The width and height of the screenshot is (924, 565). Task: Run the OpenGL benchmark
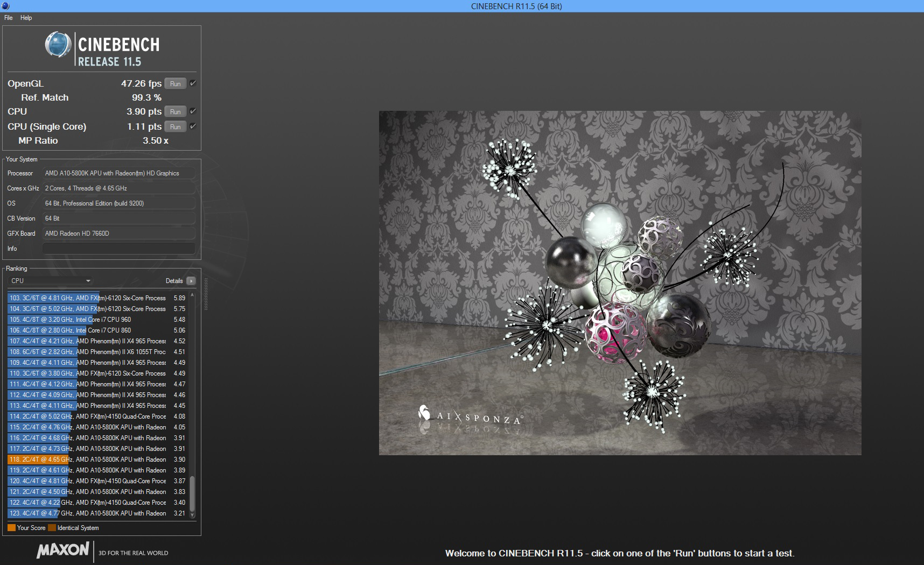176,83
